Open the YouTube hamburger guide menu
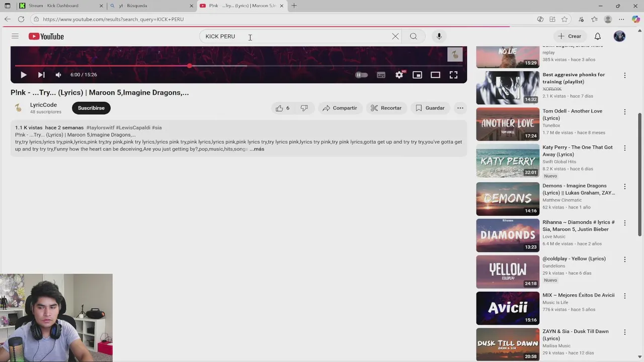The height and width of the screenshot is (362, 644). [15, 36]
